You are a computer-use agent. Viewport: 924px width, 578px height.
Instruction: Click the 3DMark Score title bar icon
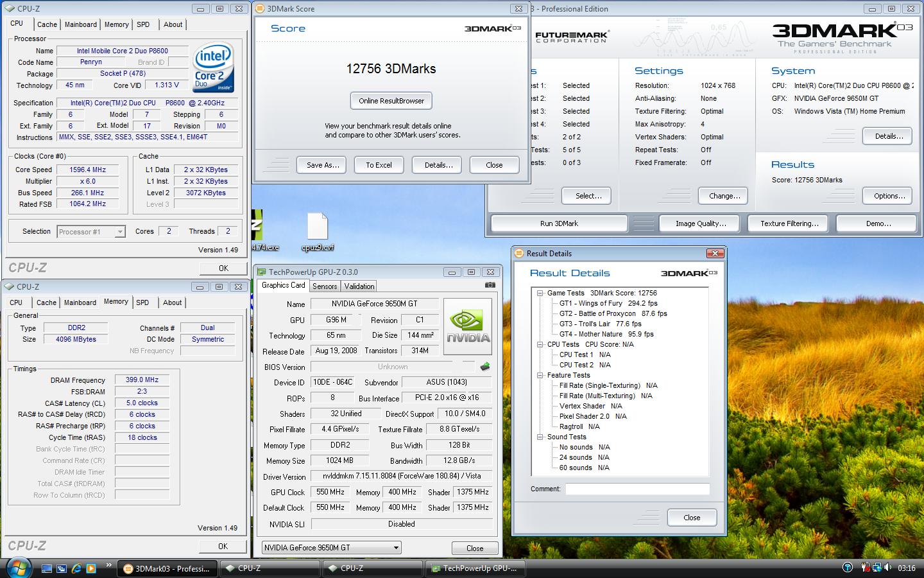[259, 9]
